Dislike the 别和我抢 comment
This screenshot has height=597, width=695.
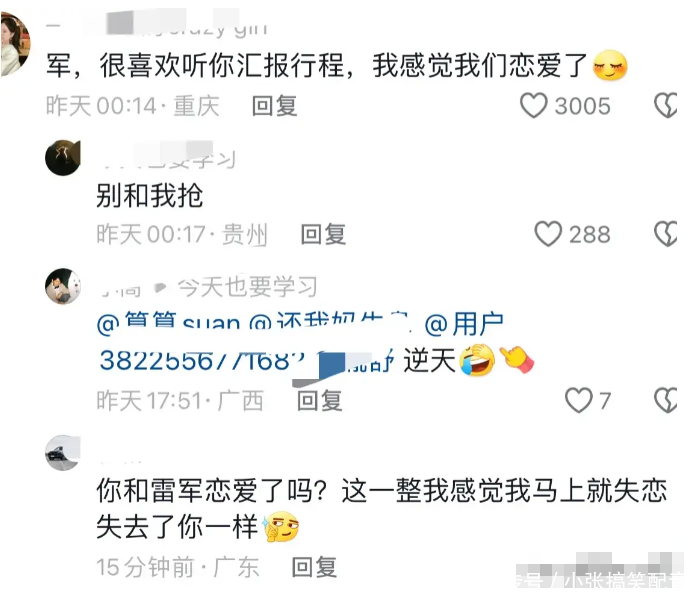click(x=666, y=234)
